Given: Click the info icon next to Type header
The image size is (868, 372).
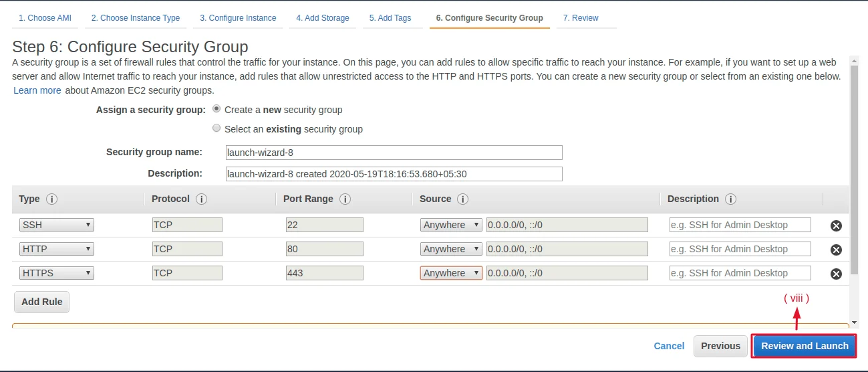Looking at the screenshot, I should pos(51,199).
